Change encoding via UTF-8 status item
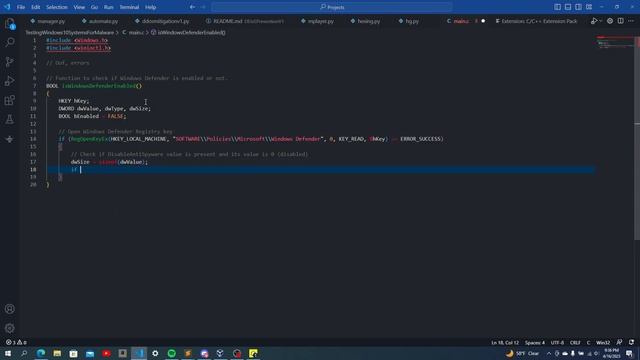 tap(557, 342)
